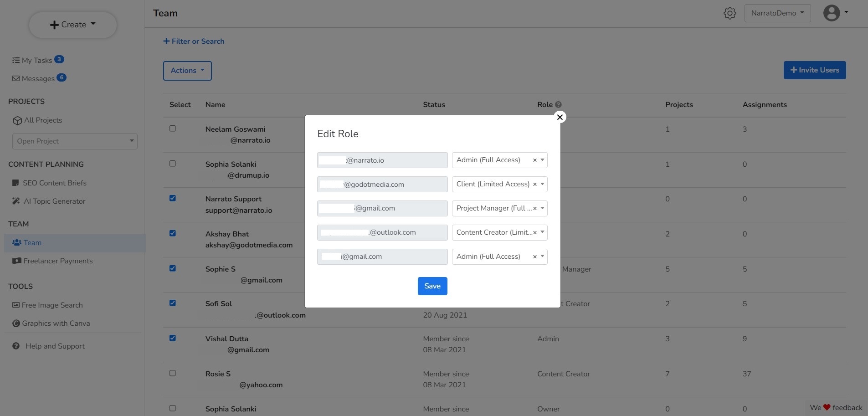
Task: Toggle the checkbox for Neelam Goswami
Action: point(173,128)
